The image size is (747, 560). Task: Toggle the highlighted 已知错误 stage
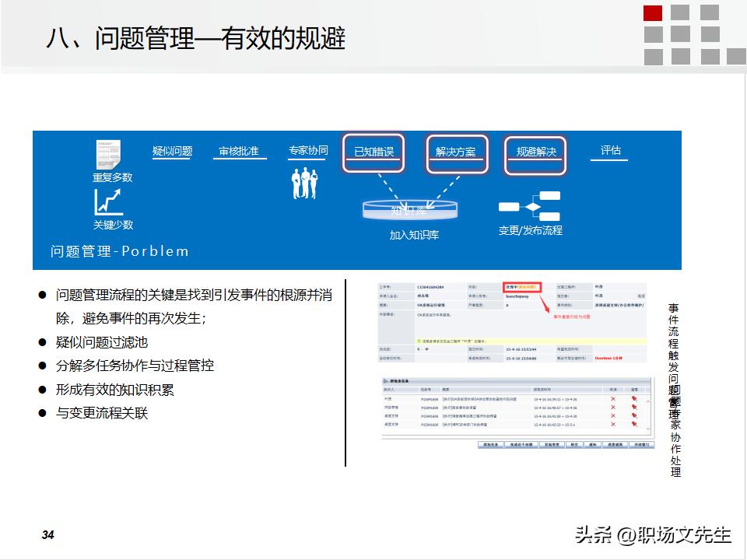point(375,152)
